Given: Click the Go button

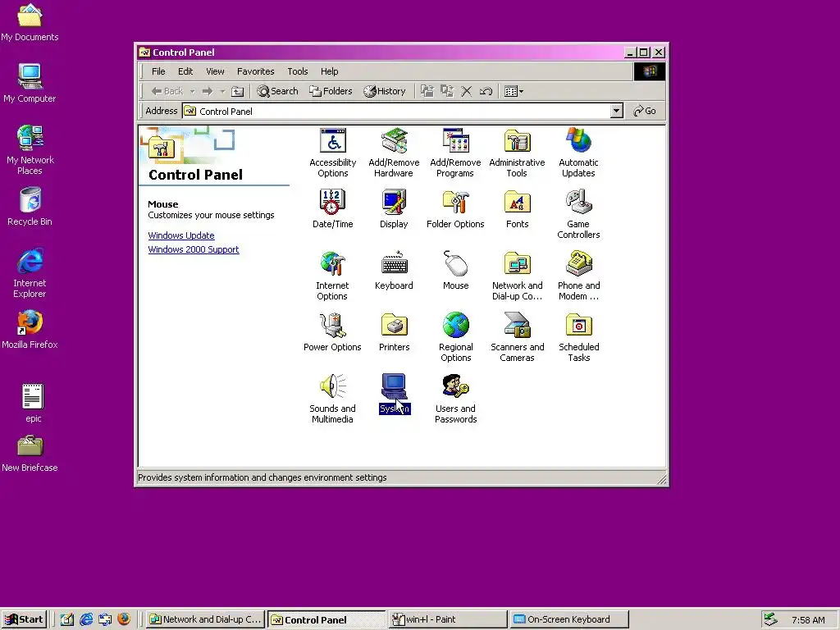Looking at the screenshot, I should tap(645, 111).
